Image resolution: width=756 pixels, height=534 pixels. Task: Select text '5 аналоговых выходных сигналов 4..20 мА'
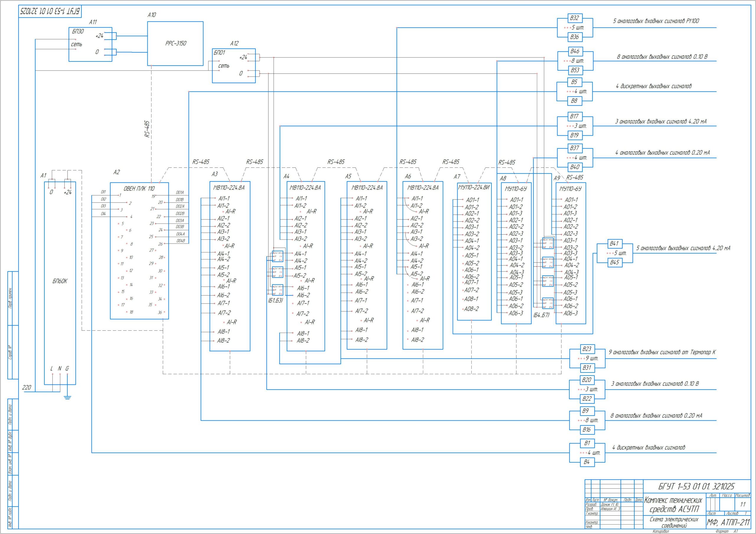coord(683,248)
